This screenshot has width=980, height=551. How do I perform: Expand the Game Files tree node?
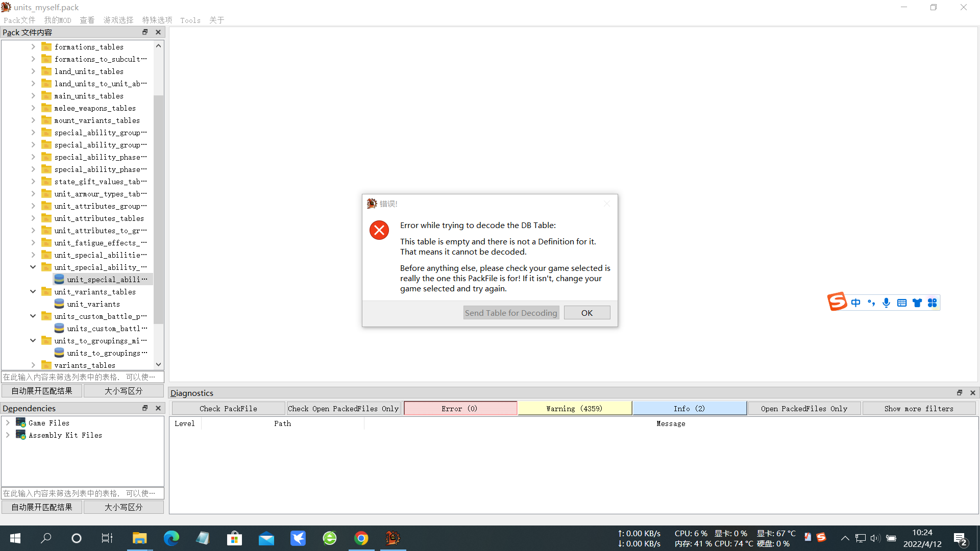(x=8, y=422)
